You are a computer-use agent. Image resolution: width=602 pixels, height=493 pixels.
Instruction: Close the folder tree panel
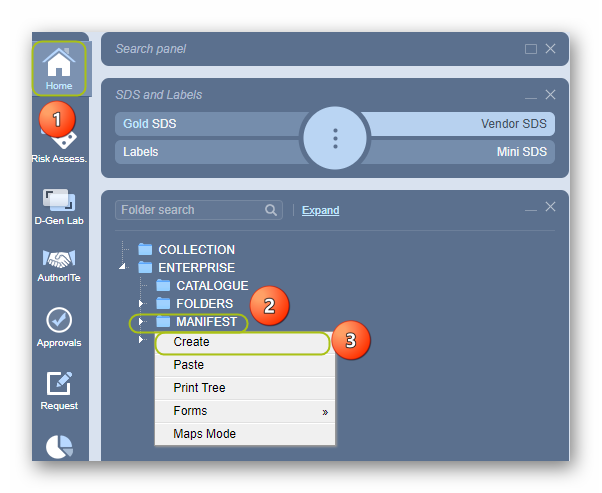551,207
